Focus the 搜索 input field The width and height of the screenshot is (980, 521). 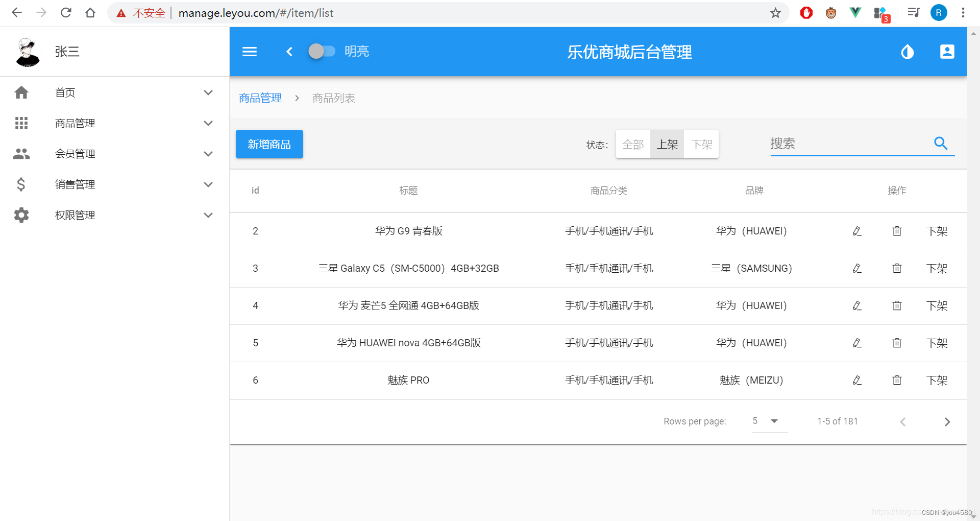(x=850, y=144)
